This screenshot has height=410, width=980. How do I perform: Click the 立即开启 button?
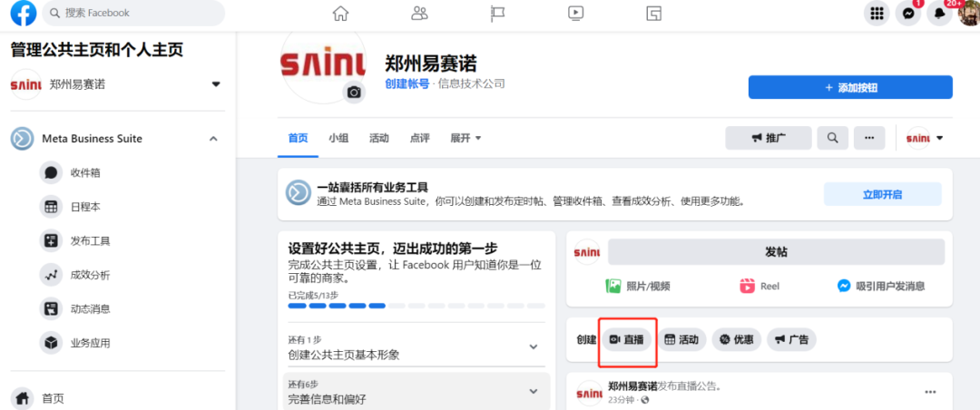pos(883,194)
